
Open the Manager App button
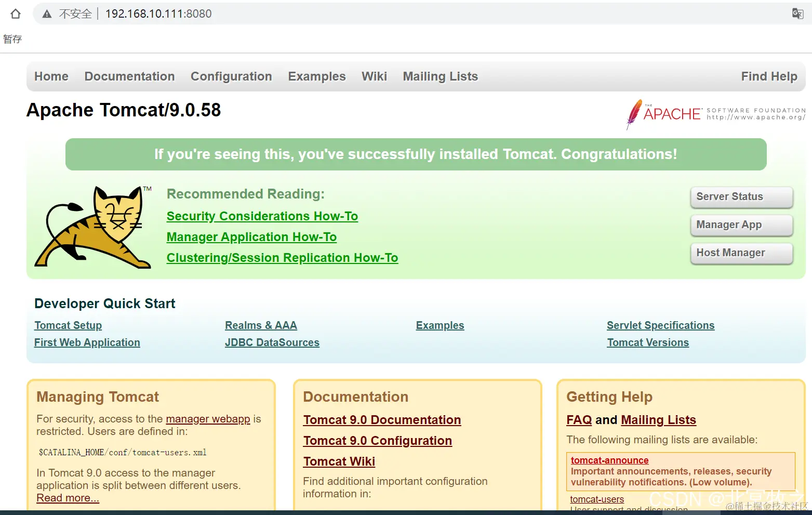tap(741, 225)
